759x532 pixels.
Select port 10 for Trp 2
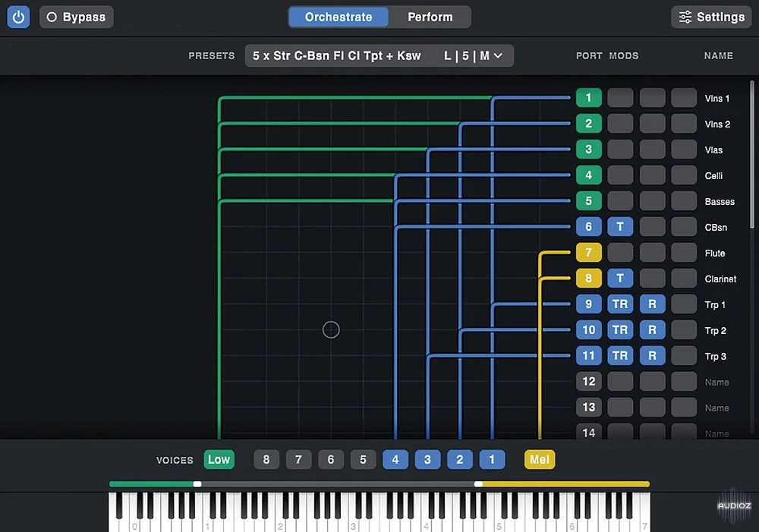pyautogui.click(x=589, y=329)
